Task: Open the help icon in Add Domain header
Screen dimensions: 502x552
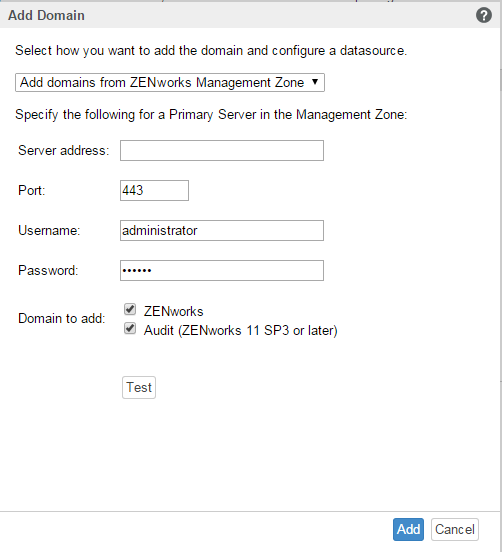Action: pos(484,15)
